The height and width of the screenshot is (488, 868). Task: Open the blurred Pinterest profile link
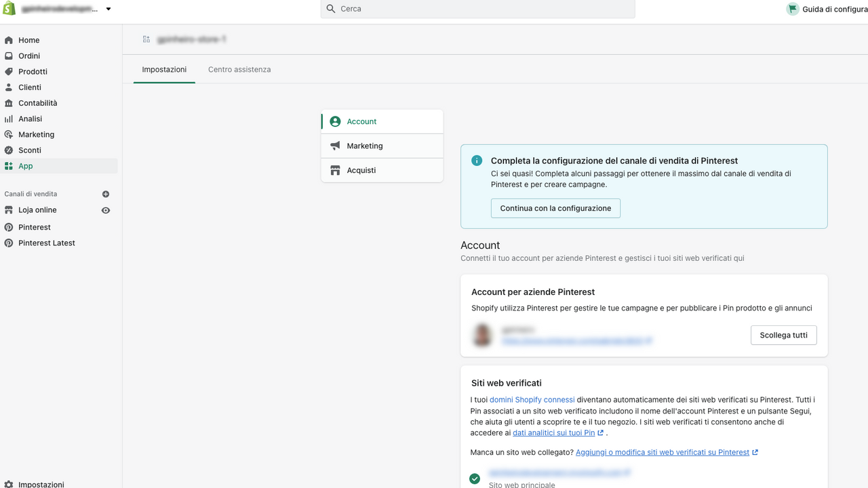(576, 341)
